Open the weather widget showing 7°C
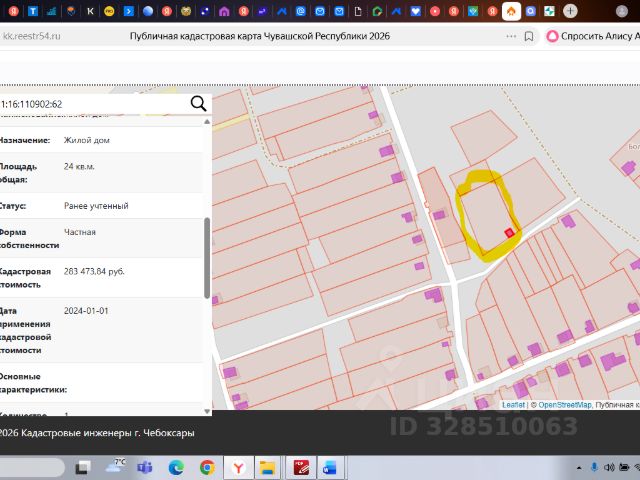 coord(115,466)
